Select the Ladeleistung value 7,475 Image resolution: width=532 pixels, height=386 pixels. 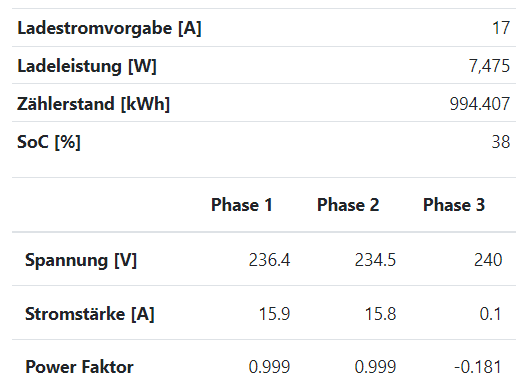[489, 66]
